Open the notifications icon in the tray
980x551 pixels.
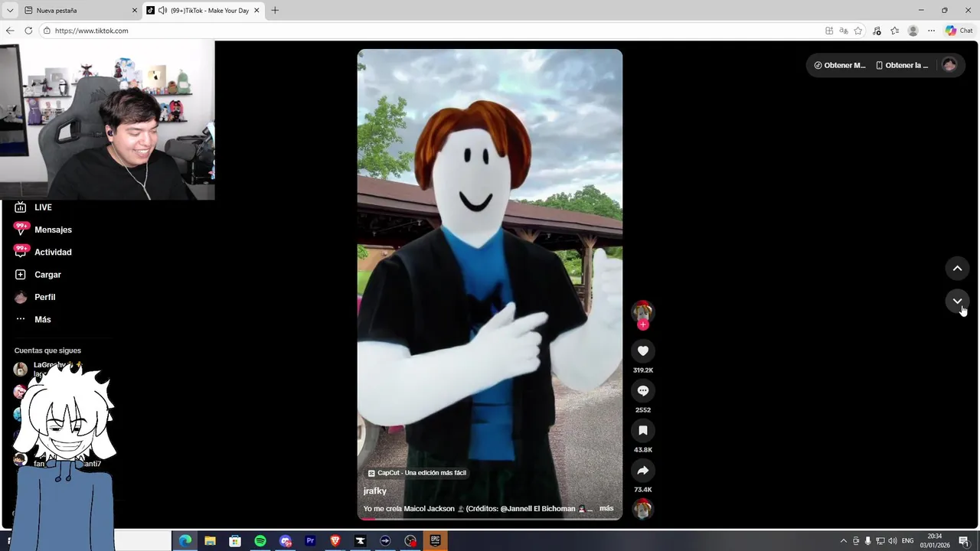(964, 541)
